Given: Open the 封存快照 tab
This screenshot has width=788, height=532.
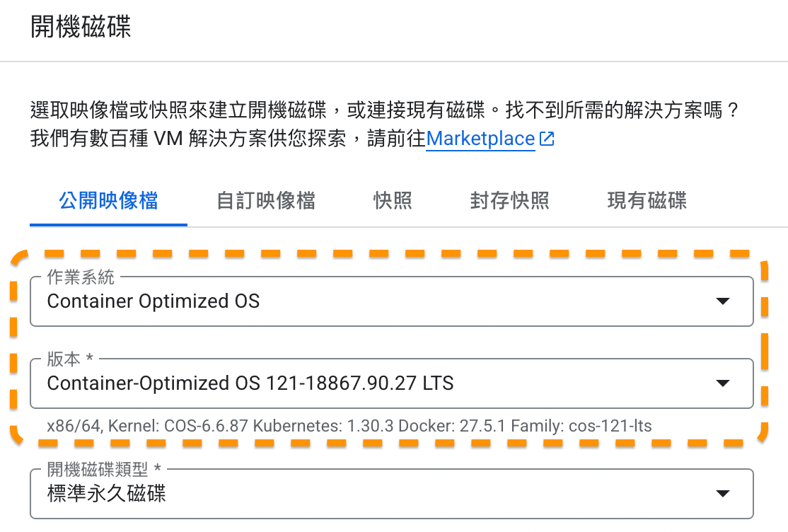Looking at the screenshot, I should pyautogui.click(x=509, y=201).
